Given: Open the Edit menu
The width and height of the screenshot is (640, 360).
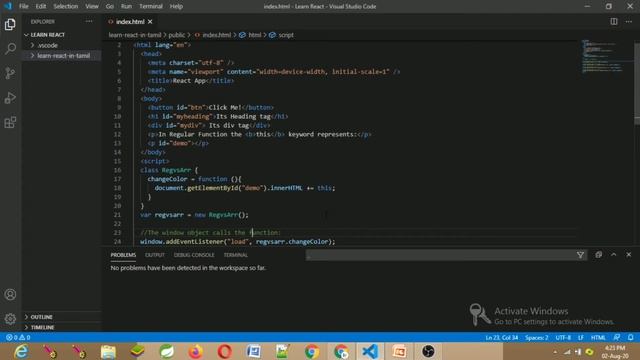Looking at the screenshot, I should [41, 6].
